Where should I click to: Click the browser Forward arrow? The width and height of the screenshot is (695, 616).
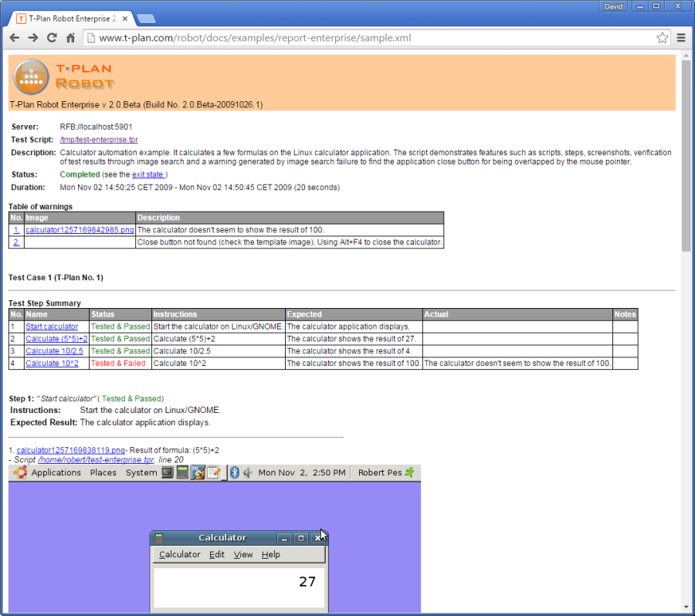33,37
